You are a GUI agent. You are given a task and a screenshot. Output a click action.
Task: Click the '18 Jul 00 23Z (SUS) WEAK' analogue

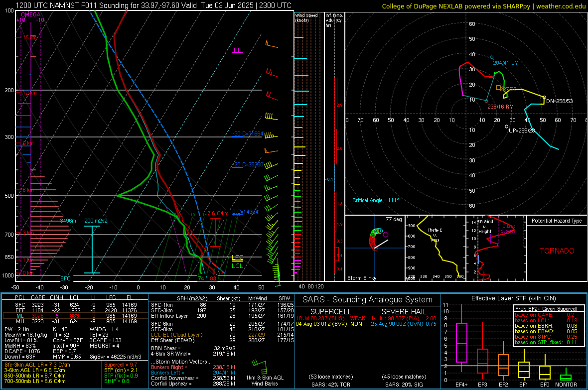tap(330, 318)
